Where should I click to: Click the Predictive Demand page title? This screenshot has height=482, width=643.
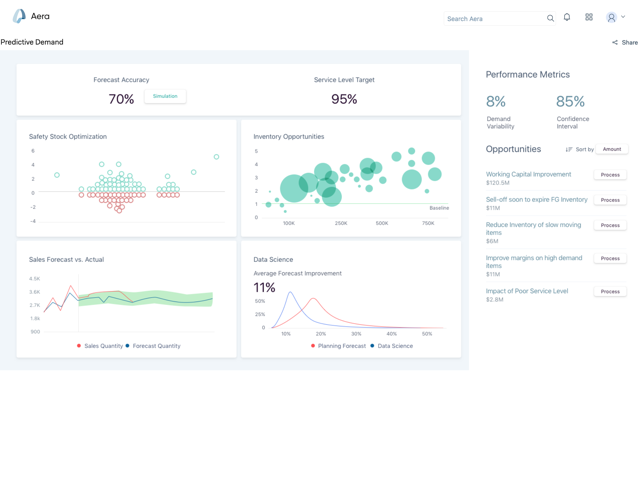[x=32, y=42]
